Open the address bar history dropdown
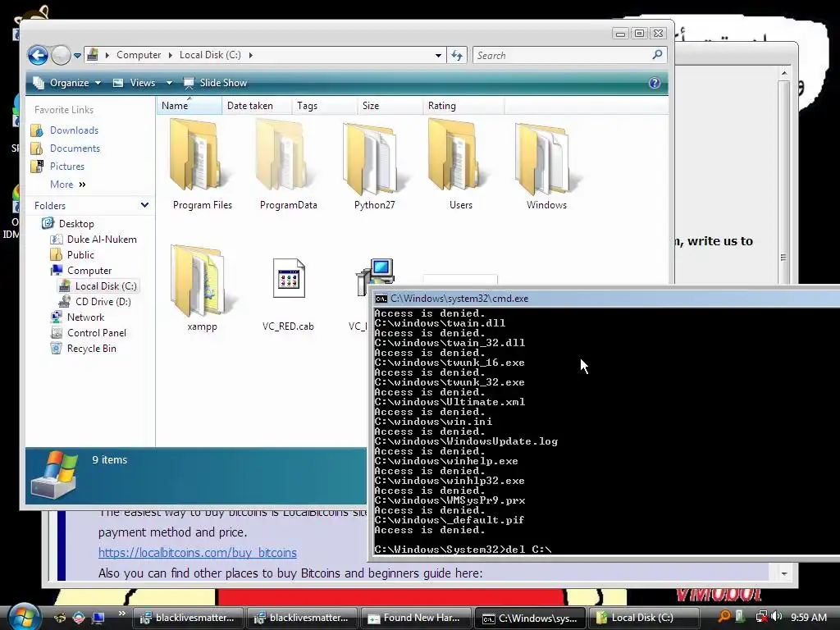The width and height of the screenshot is (840, 630). (438, 55)
